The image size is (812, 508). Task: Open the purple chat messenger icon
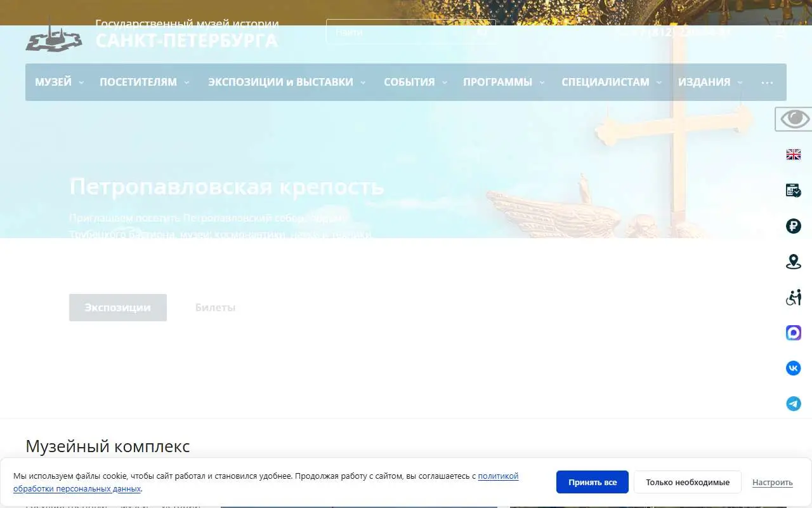coord(794,333)
